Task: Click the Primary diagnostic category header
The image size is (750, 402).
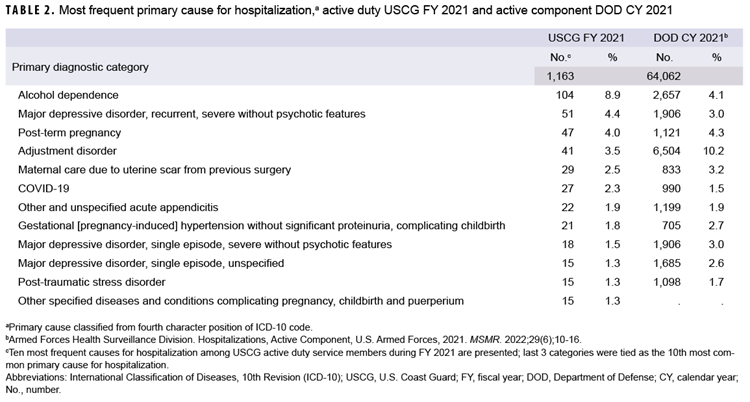Action: coord(80,67)
